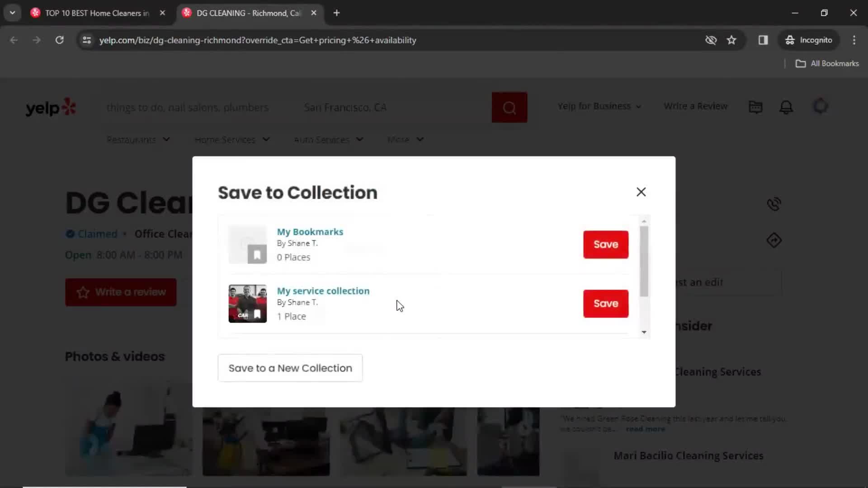The height and width of the screenshot is (488, 868).
Task: Click the My service collection label
Action: coord(322,291)
